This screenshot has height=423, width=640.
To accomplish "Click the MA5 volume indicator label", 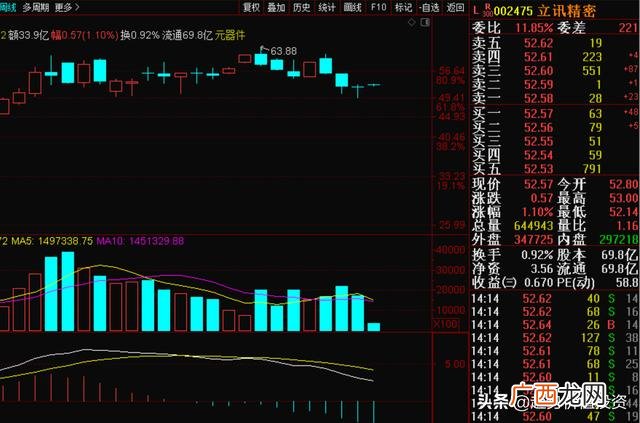I will (52, 241).
